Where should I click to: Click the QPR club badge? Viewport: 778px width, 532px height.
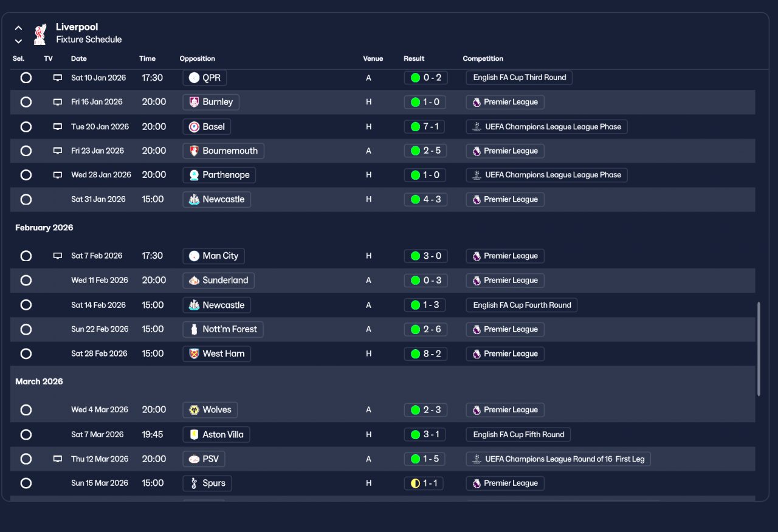pyautogui.click(x=194, y=78)
